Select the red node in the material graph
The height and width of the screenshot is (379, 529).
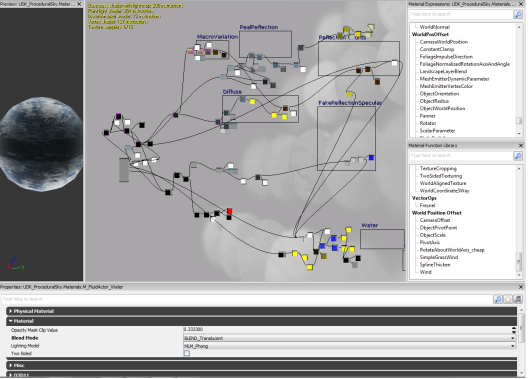229,211
